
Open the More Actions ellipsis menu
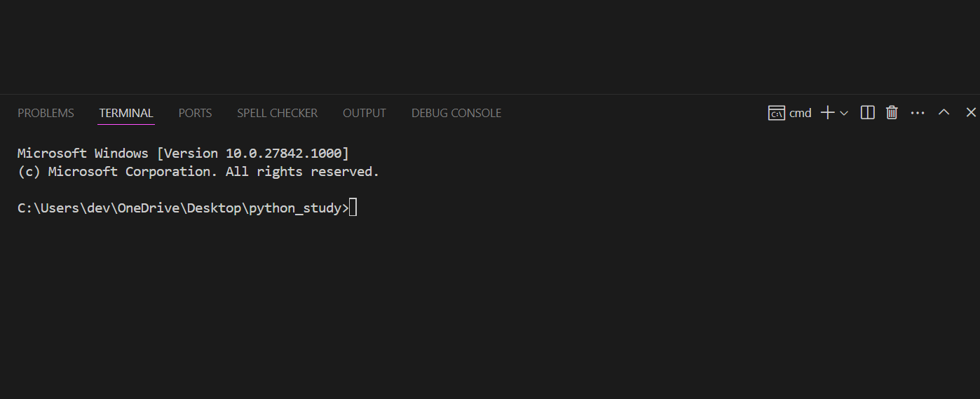(918, 113)
